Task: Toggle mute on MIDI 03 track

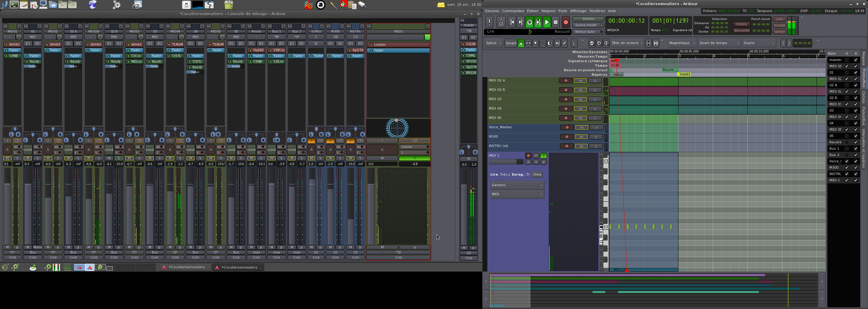Action: pos(580,100)
